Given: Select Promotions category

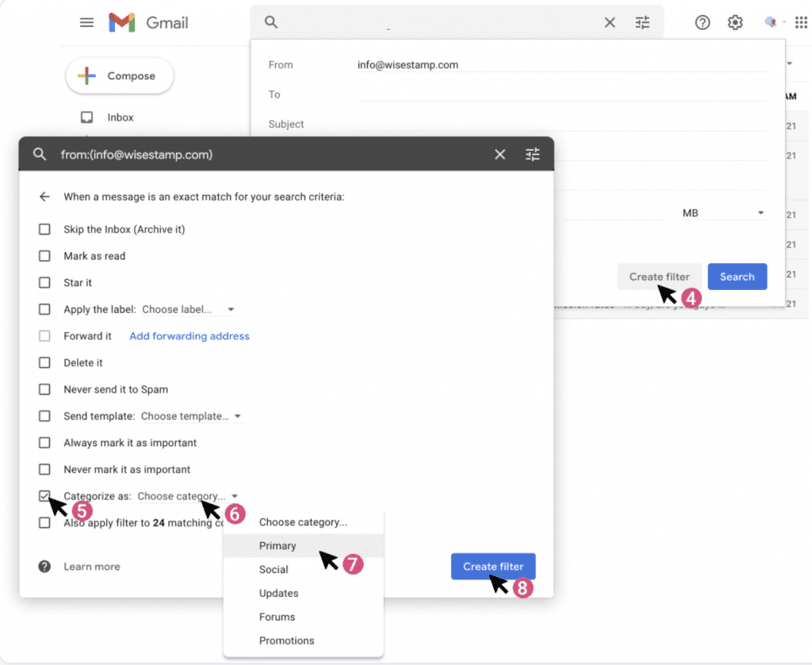Looking at the screenshot, I should coord(304,640).
